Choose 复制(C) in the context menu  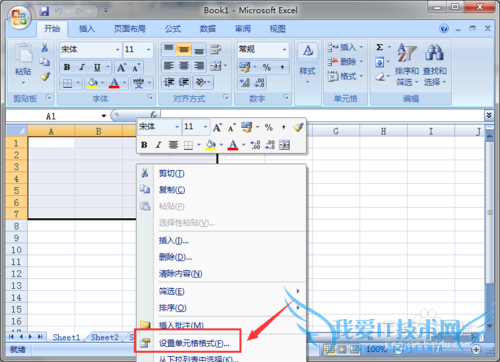221,190
